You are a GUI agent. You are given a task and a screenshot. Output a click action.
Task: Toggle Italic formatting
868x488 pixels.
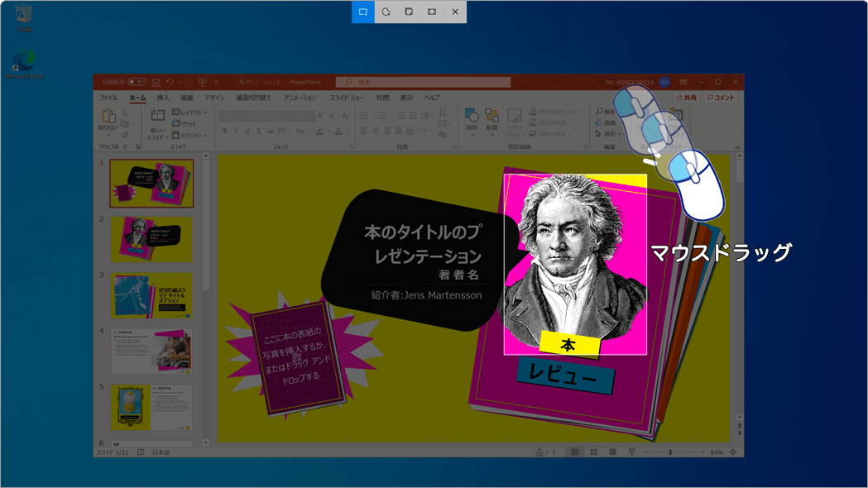[236, 132]
